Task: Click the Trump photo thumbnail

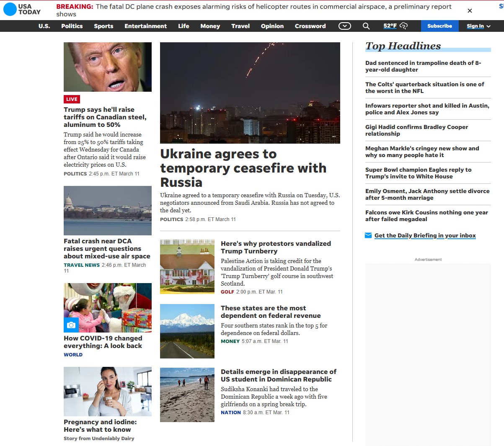Action: click(108, 67)
